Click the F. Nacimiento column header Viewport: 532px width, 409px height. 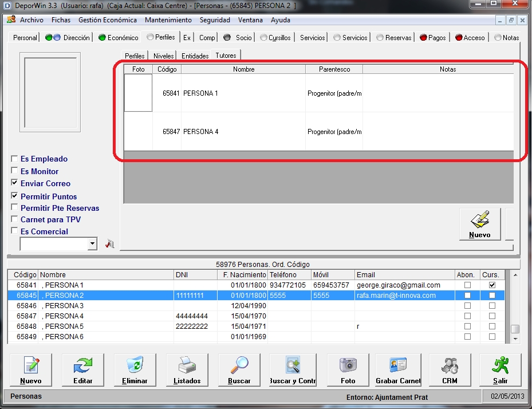[243, 274]
